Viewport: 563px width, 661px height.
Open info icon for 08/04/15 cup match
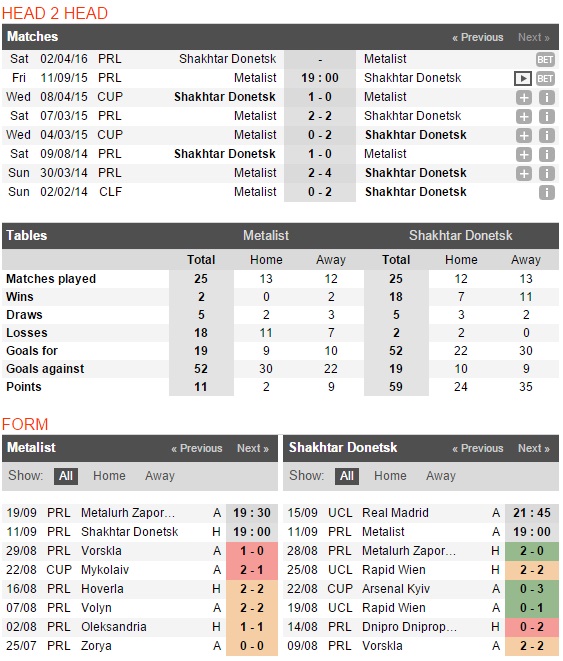[547, 97]
